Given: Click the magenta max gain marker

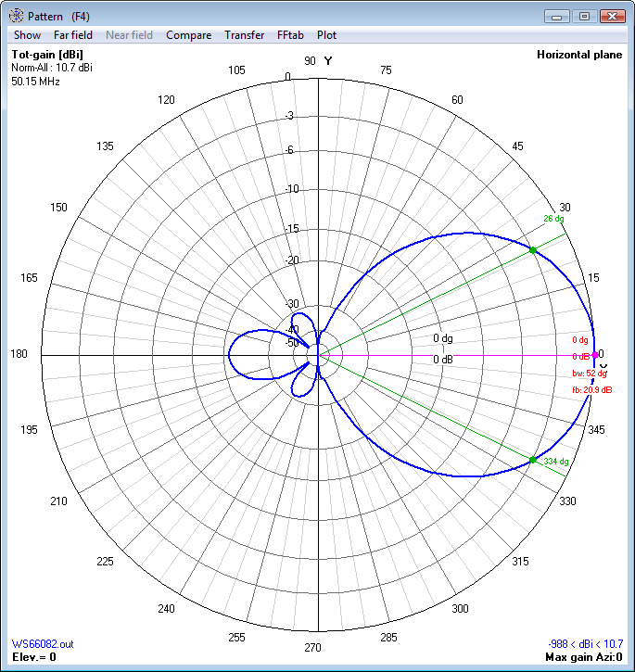Looking at the screenshot, I should pyautogui.click(x=595, y=355).
